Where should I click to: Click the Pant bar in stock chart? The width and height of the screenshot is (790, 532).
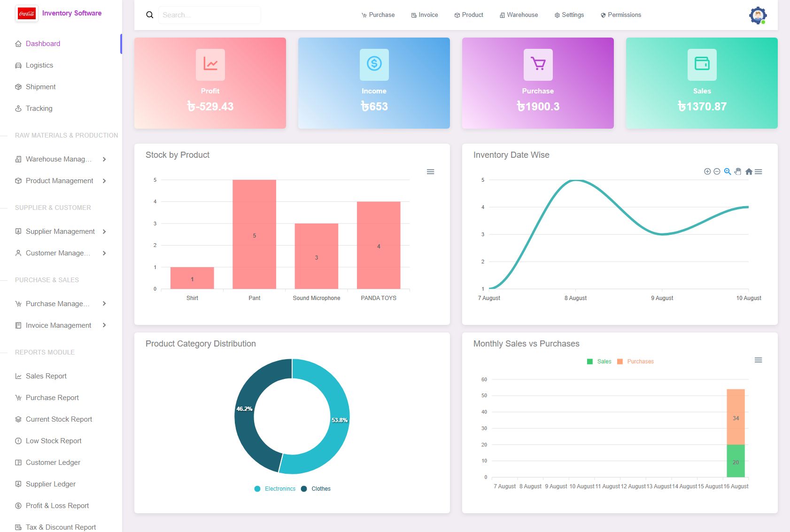[255, 234]
